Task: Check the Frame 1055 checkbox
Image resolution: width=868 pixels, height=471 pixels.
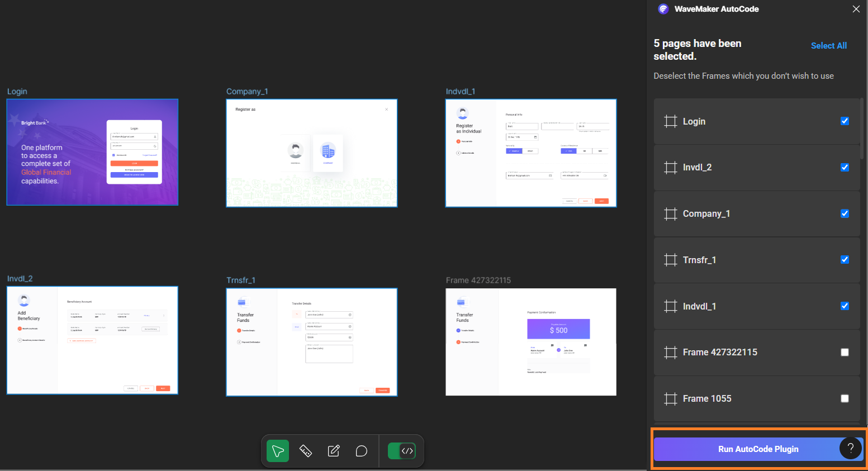Action: 845,398
